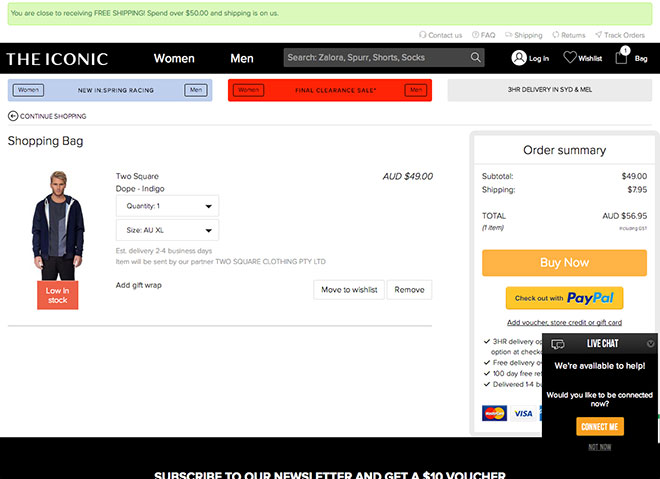Click the Log In user icon
This screenshot has height=479, width=660.
tap(519, 58)
